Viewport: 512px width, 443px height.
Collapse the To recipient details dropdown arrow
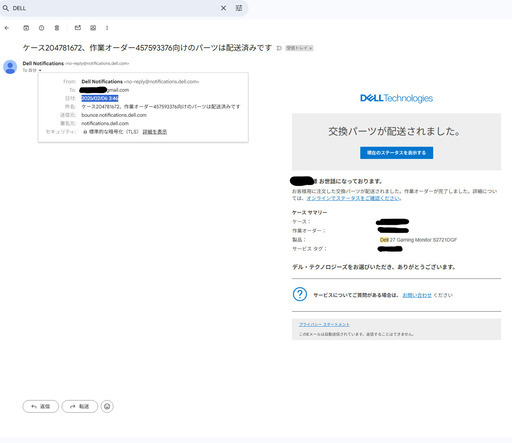pyautogui.click(x=40, y=70)
